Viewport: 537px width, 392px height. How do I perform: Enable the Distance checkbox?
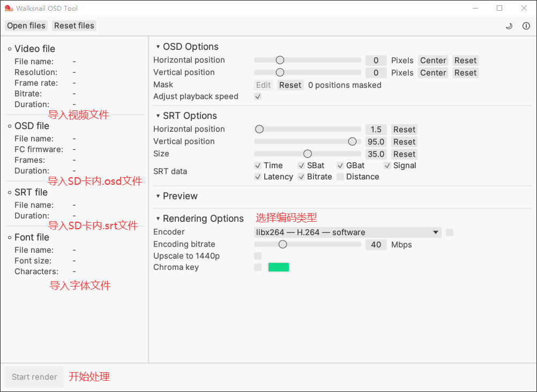tap(340, 177)
